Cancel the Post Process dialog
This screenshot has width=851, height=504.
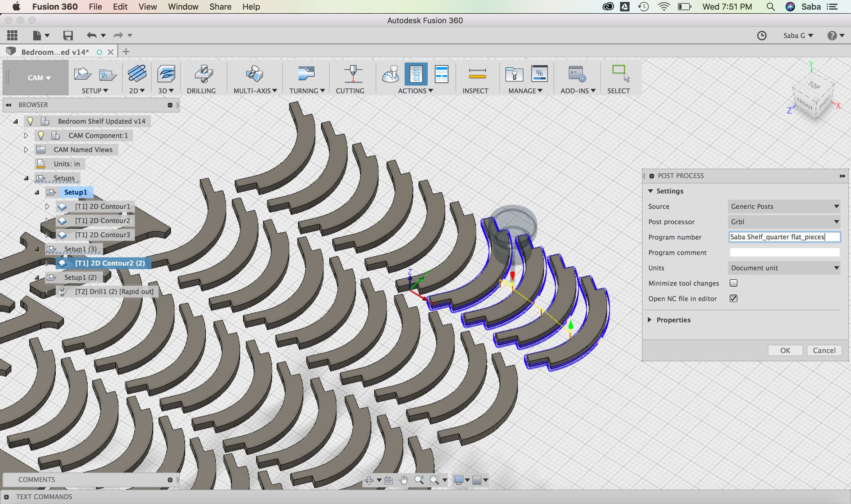(x=824, y=350)
